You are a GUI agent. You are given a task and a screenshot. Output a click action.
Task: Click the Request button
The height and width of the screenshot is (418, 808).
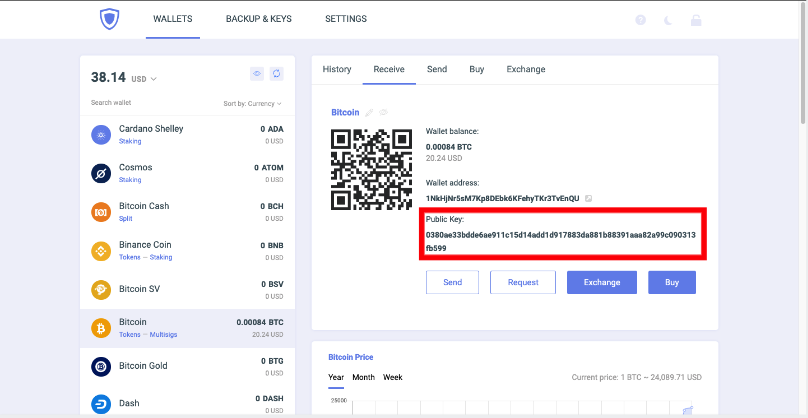pos(523,282)
